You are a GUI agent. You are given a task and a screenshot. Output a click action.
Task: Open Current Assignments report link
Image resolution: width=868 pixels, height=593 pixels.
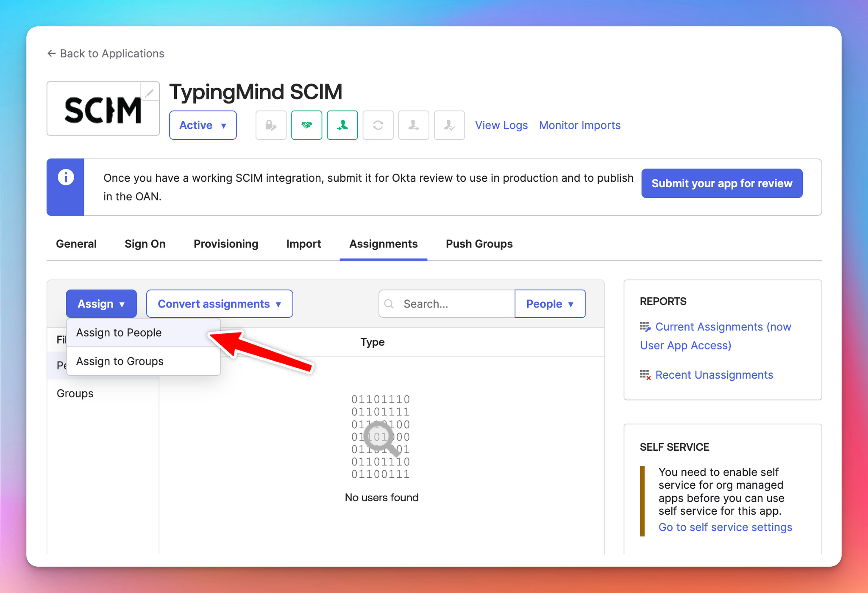[715, 336]
